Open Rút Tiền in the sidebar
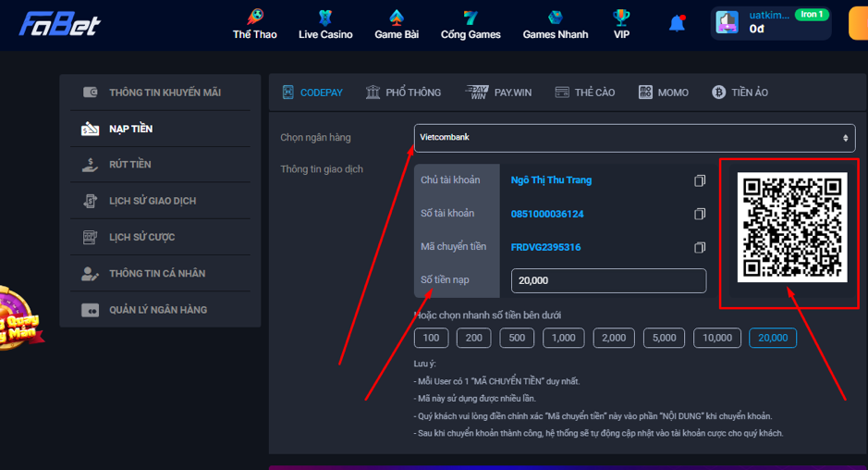 pos(129,165)
